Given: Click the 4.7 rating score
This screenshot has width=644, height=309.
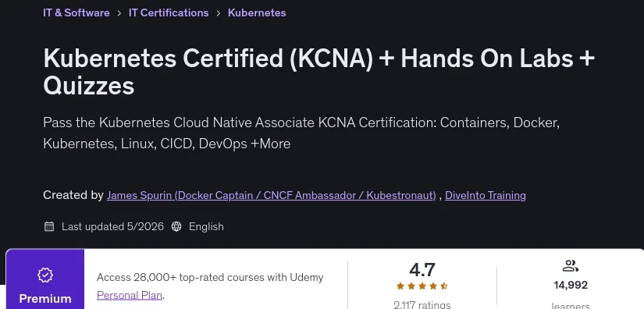Looking at the screenshot, I should point(422,270).
